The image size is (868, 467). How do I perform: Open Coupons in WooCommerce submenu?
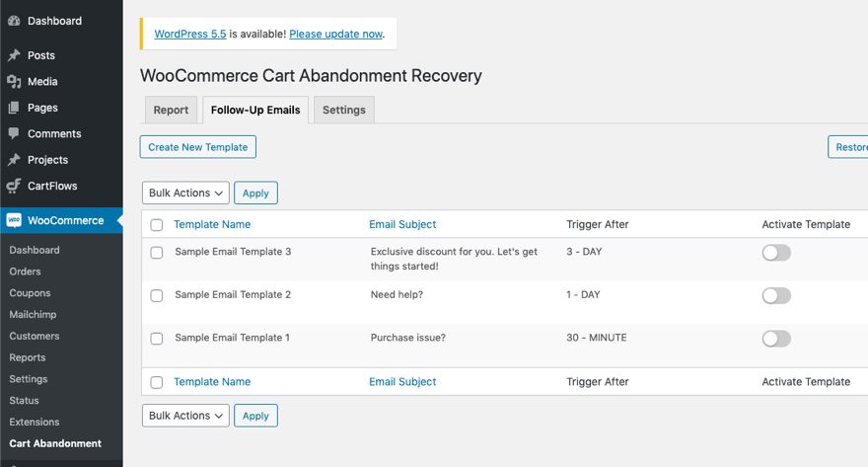[30, 293]
